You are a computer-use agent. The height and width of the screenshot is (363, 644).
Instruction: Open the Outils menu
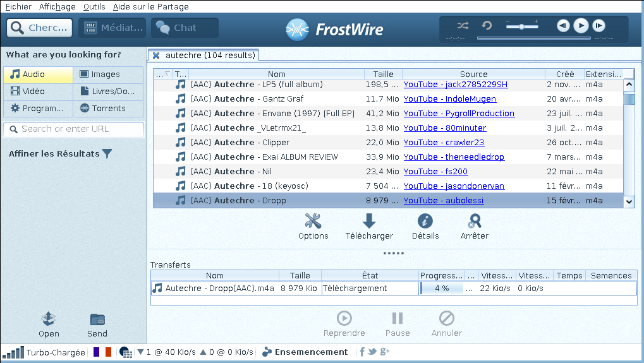tap(94, 6)
